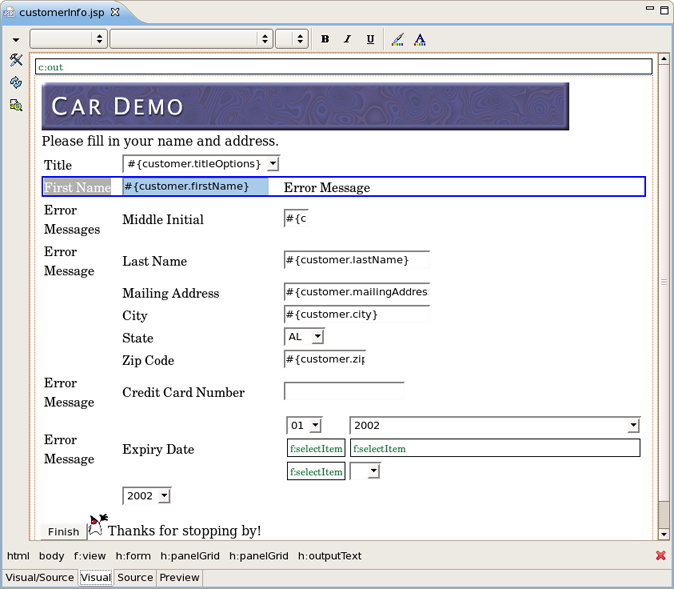Open the State dropdown showing AL
The image size is (674, 589).
pos(317,336)
